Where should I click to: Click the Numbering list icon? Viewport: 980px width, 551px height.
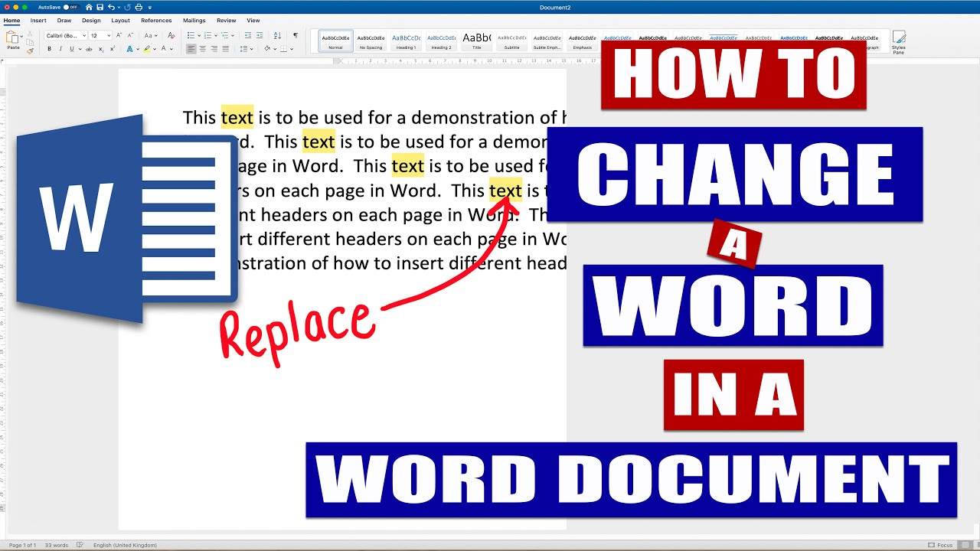pyautogui.click(x=207, y=36)
